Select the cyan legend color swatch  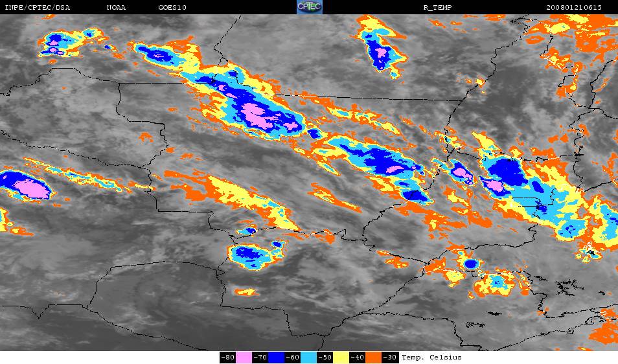click(x=308, y=358)
